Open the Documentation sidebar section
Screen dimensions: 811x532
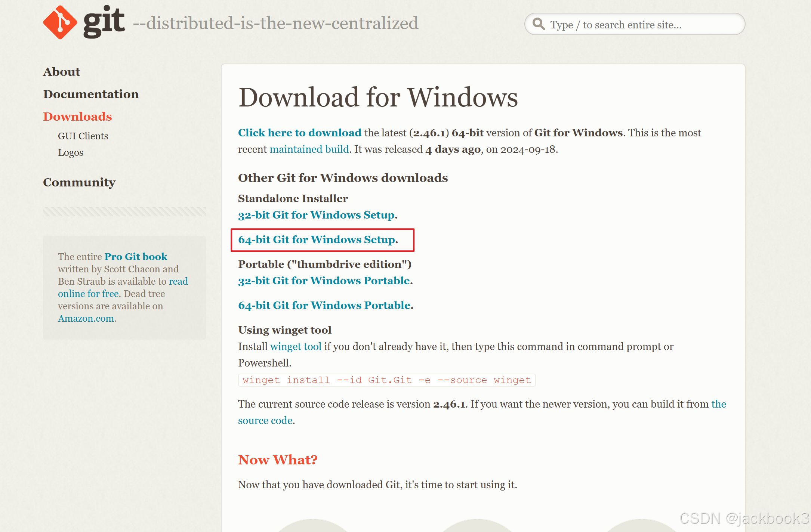[91, 94]
